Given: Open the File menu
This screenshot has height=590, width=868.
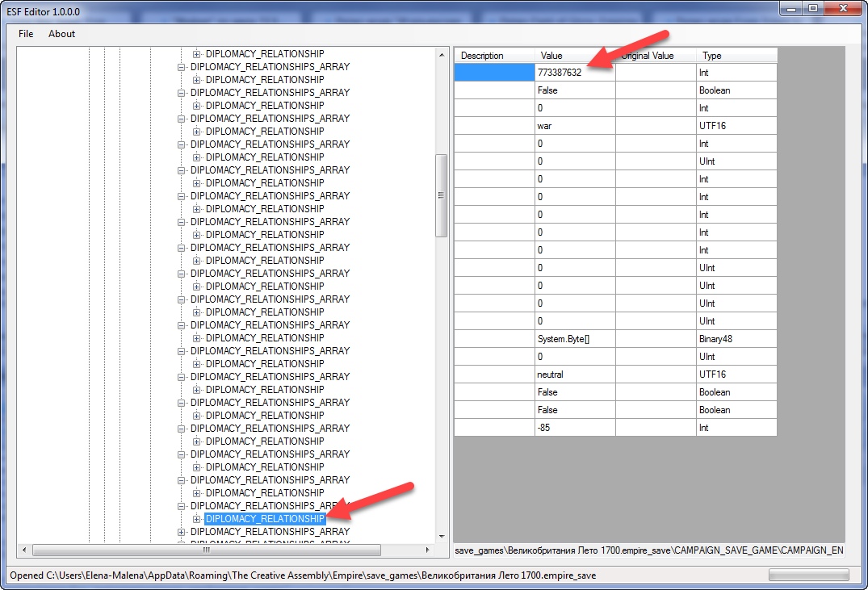Looking at the screenshot, I should (x=26, y=34).
